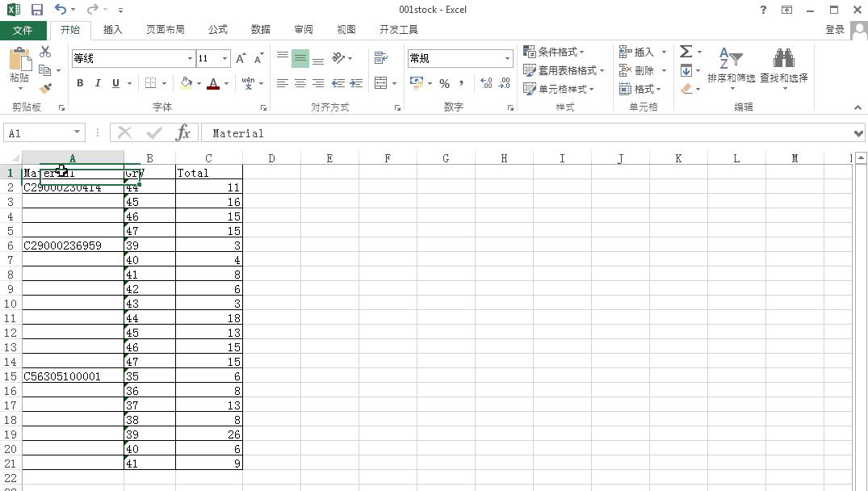Toggle bold formatting
Screen dimensions: 868x491
80,83
